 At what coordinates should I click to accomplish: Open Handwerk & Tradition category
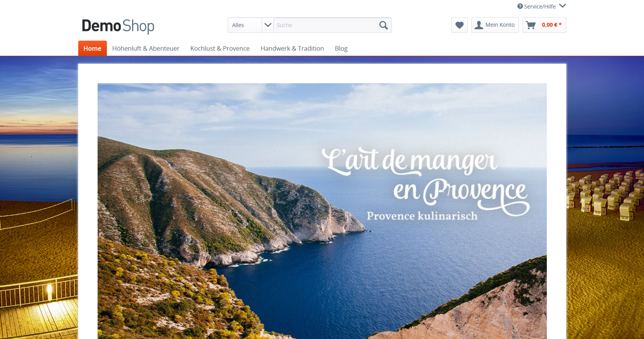pyautogui.click(x=292, y=48)
